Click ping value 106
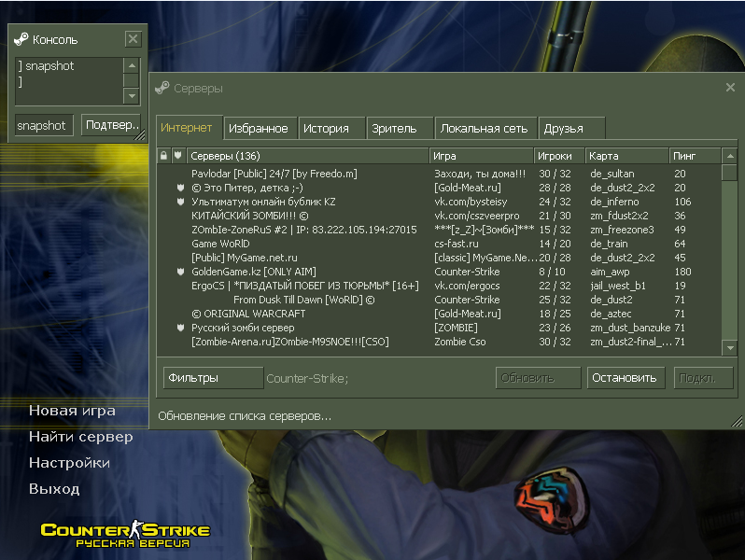745x560 pixels. 682,202
